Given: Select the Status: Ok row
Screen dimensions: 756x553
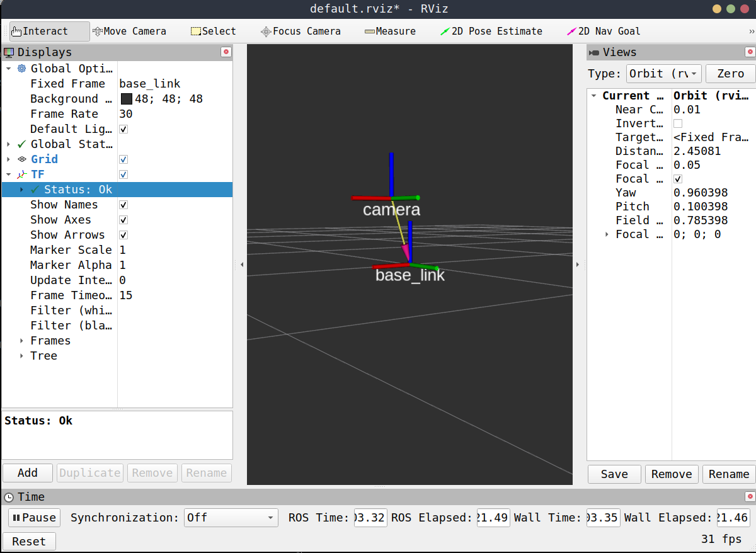Looking at the screenshot, I should [x=77, y=190].
